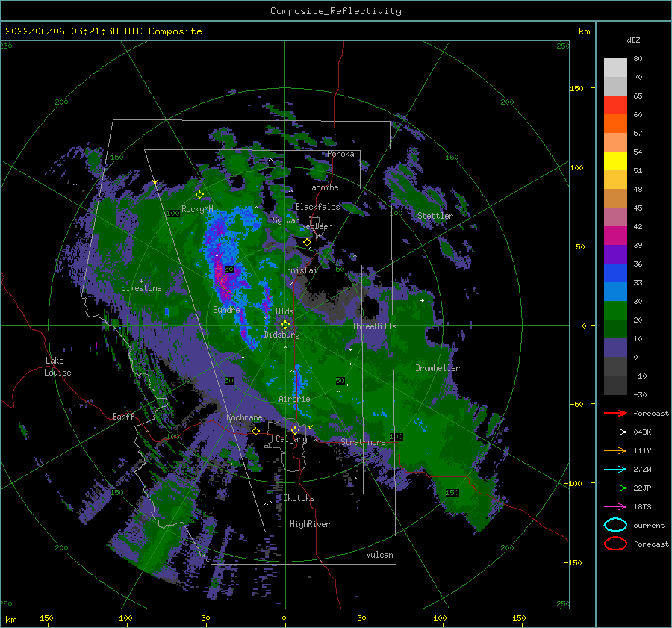The width and height of the screenshot is (672, 628).
Task: Click the Cochrane label on map
Action: [244, 417]
